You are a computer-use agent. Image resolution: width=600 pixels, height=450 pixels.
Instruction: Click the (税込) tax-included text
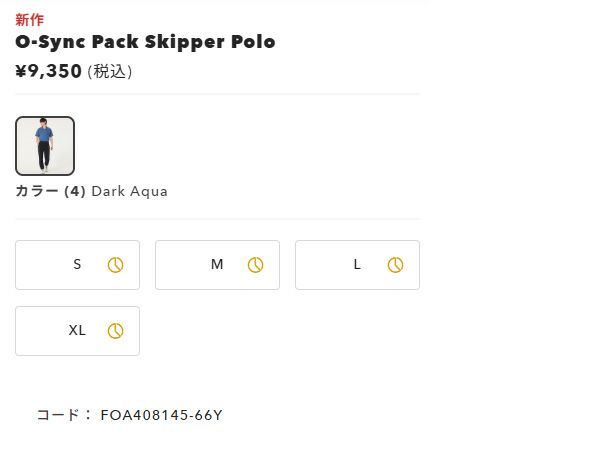click(x=110, y=72)
